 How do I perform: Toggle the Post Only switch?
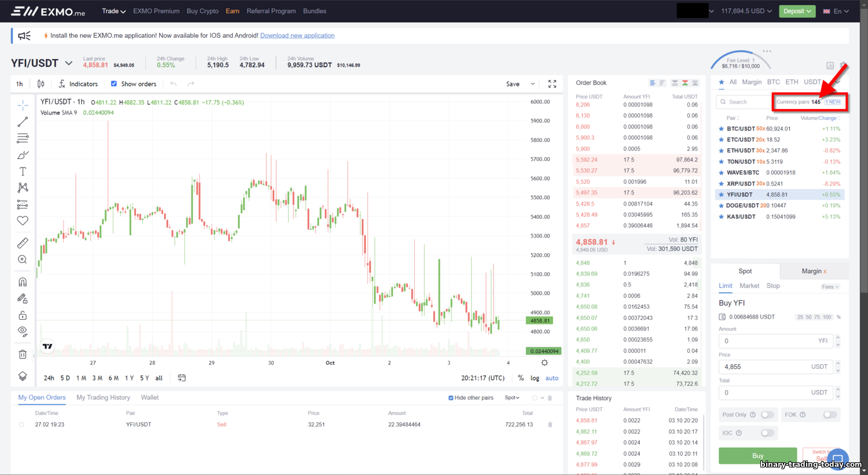(767, 415)
